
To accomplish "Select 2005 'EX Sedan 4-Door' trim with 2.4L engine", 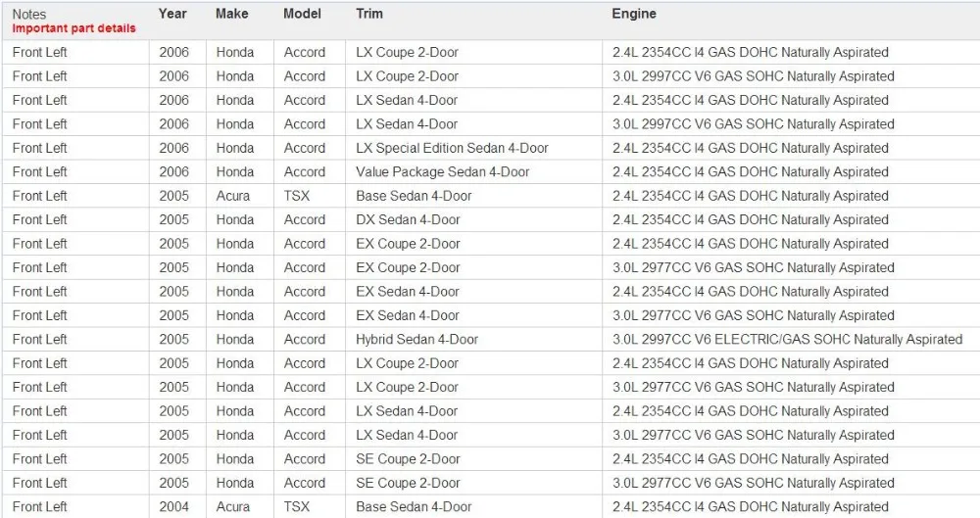I will pos(408,291).
